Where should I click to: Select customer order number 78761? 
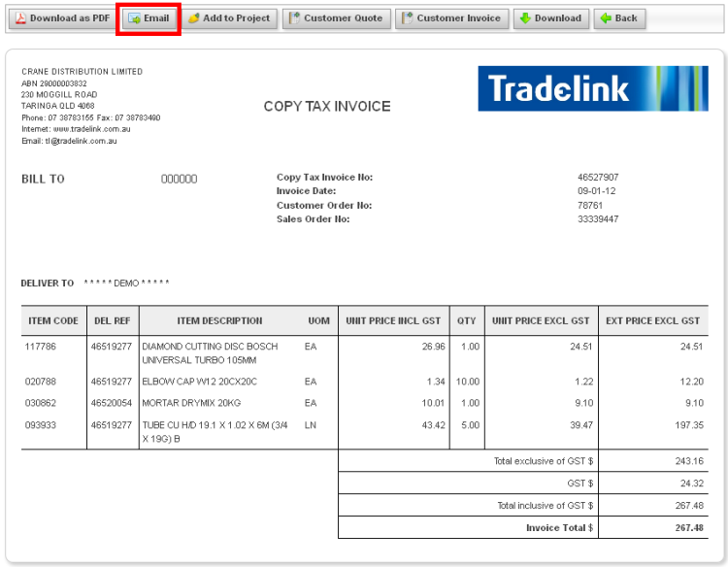(590, 205)
